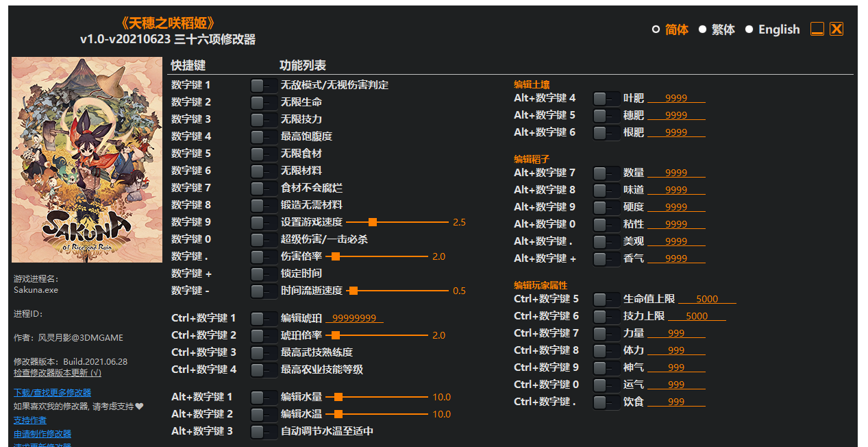Screen dimensions: 868x447
Task: Click 香气 value input field
Action: coord(676,258)
